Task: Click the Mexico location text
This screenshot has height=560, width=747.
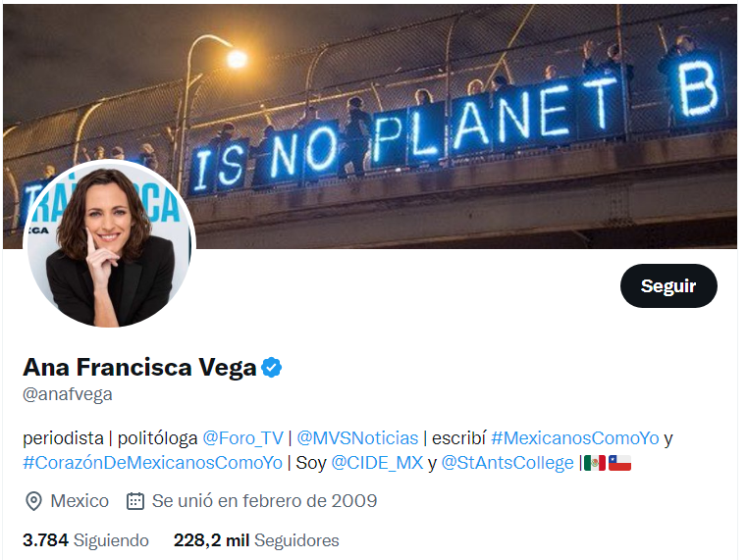Action: pos(80,501)
